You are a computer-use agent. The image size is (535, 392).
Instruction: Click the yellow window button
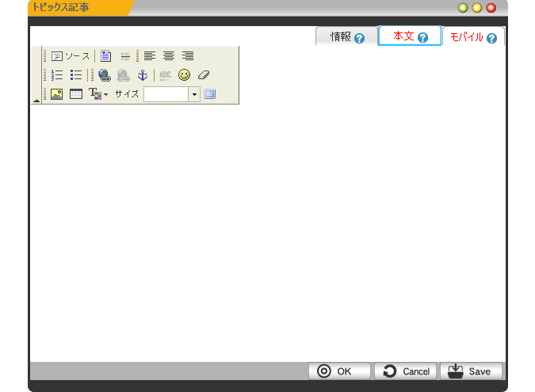476,8
